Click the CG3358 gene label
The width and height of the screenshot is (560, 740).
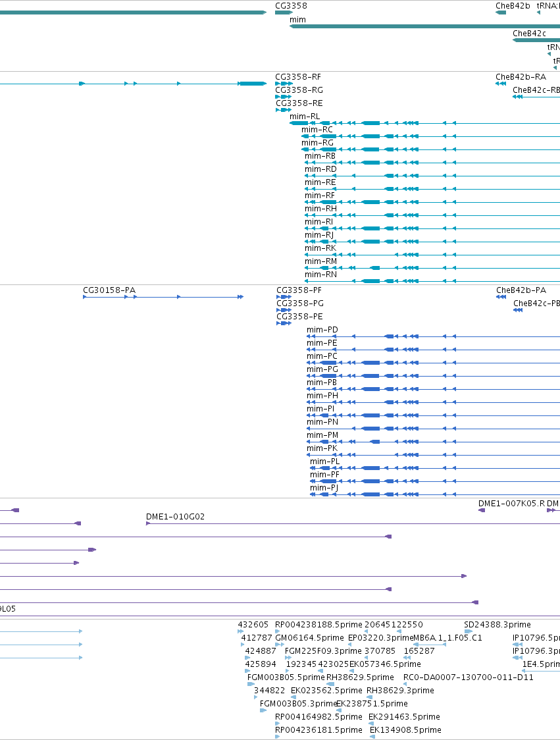coord(291,6)
